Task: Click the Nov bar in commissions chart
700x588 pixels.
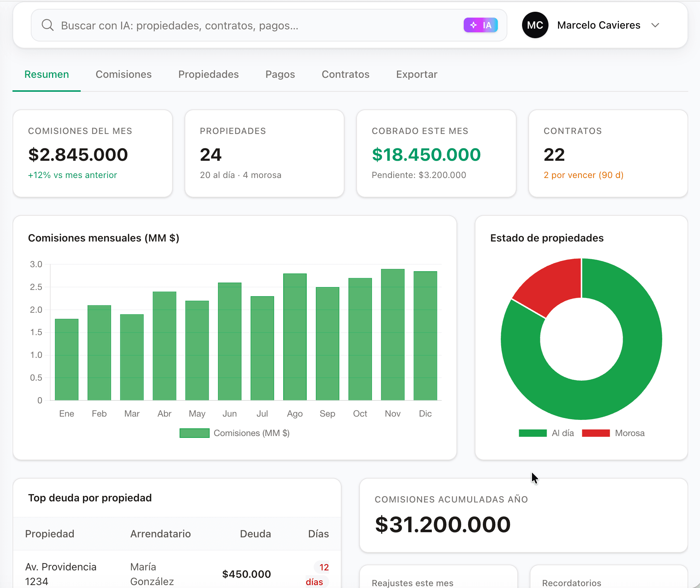Action: point(393,335)
